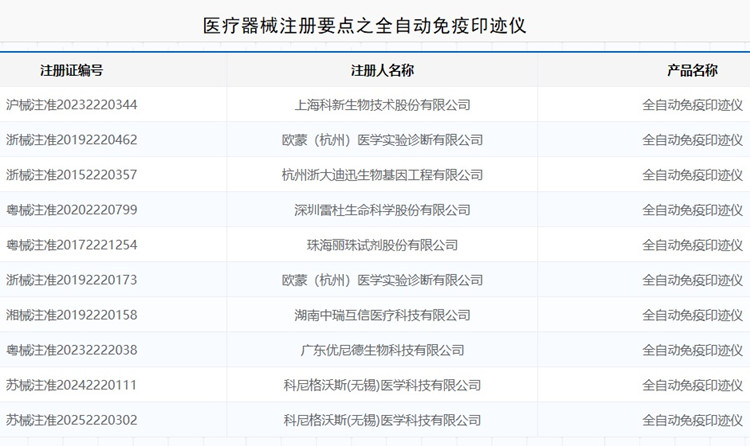Screen dimensions: 750x446
Task: Select registration number 粤械注准20172221254
Action: (72, 245)
